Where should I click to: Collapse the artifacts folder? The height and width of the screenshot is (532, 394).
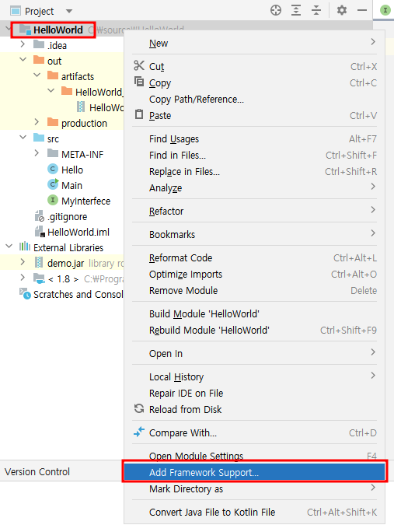(37, 75)
